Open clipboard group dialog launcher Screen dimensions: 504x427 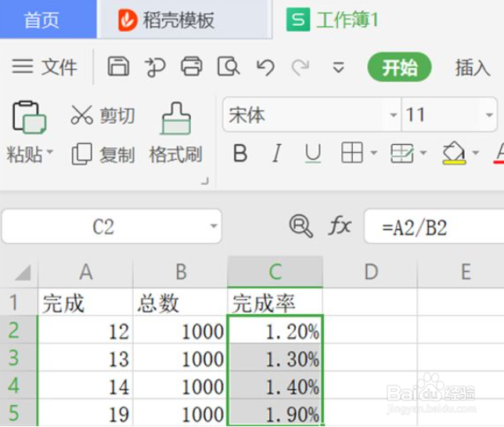205,181
